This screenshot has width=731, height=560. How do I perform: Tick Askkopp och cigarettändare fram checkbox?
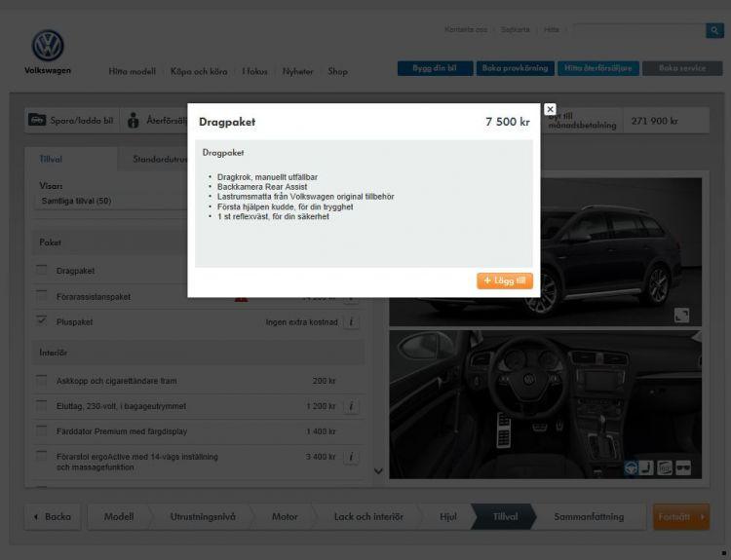tap(42, 380)
